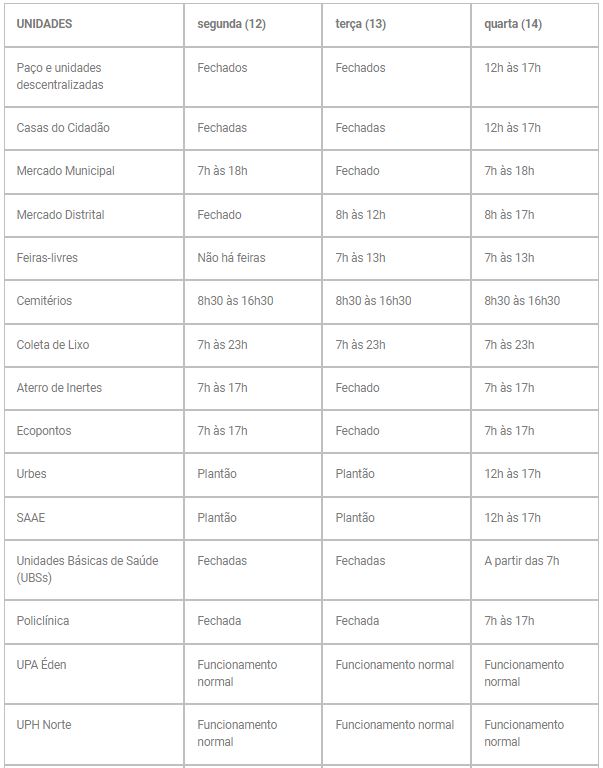Image resolution: width=603 pixels, height=768 pixels.
Task: Click the 'A partir das 7h' cell
Action: tap(522, 561)
